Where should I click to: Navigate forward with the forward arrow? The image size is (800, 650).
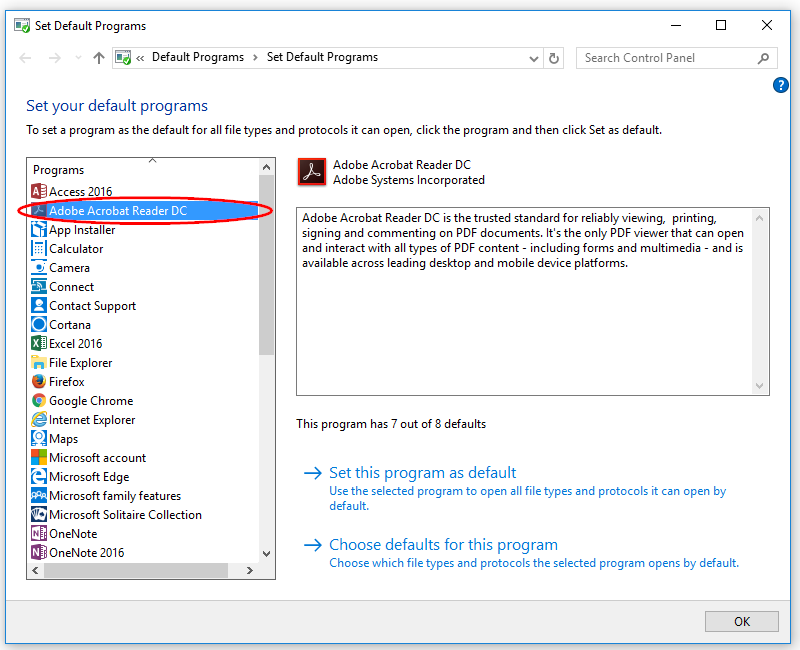click(x=55, y=58)
